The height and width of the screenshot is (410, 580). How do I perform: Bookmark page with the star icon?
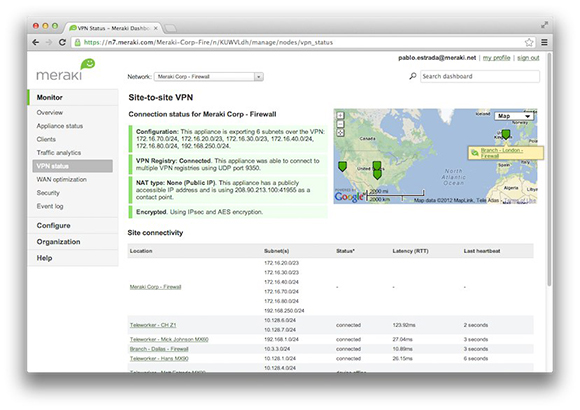click(529, 43)
